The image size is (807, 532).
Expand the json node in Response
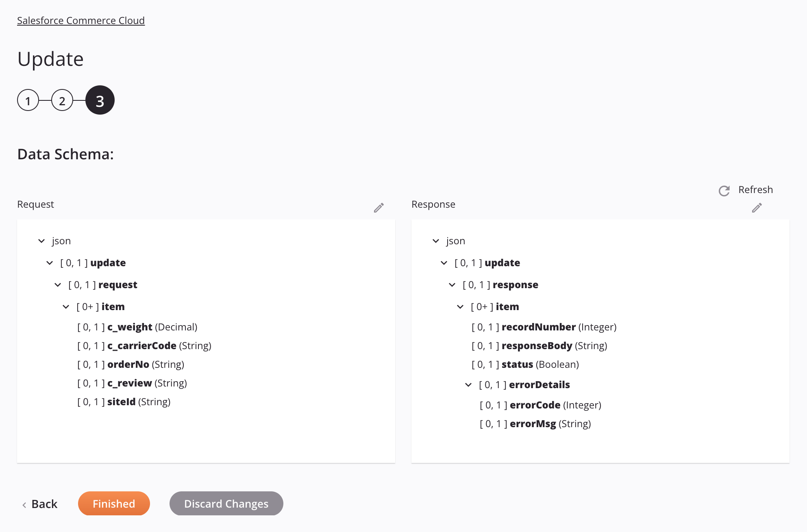[x=435, y=241]
